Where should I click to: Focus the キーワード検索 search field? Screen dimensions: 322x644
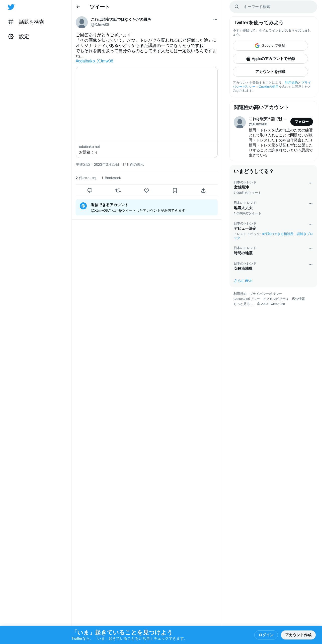pos(273,7)
